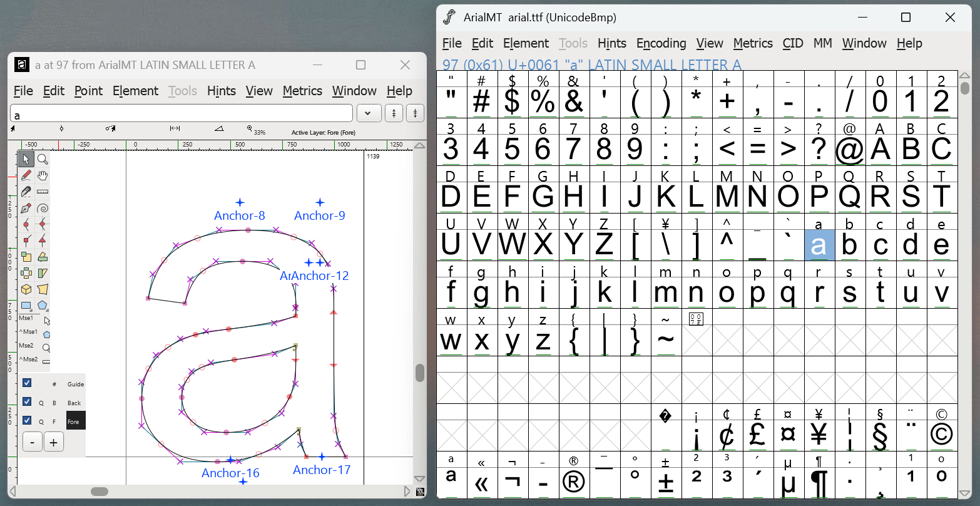The image size is (980, 506).
Task: Toggle visibility of the Back layer
Action: click(x=27, y=401)
